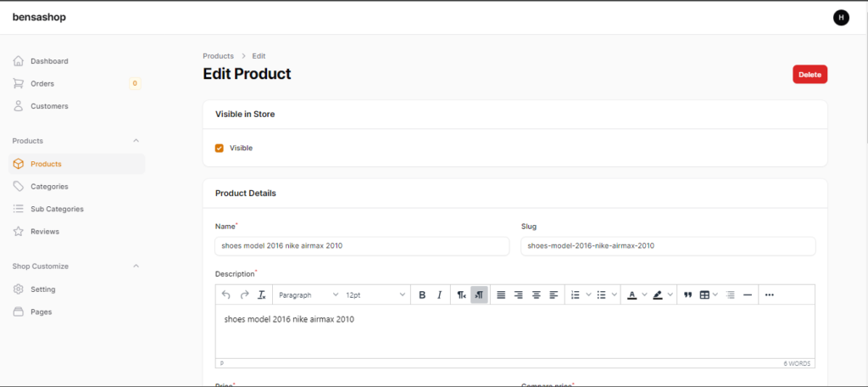Click inside the description text area

coord(515,331)
